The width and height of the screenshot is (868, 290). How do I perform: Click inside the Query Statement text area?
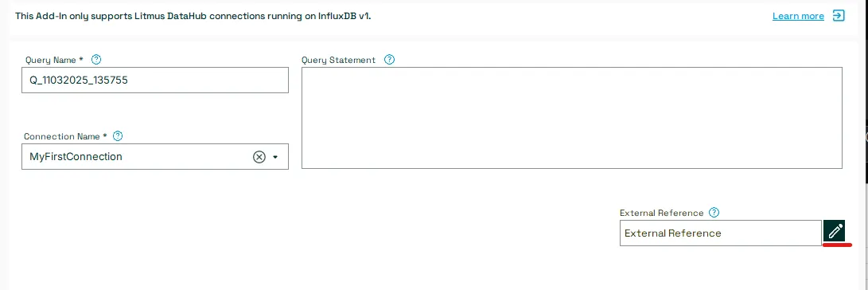coord(572,118)
